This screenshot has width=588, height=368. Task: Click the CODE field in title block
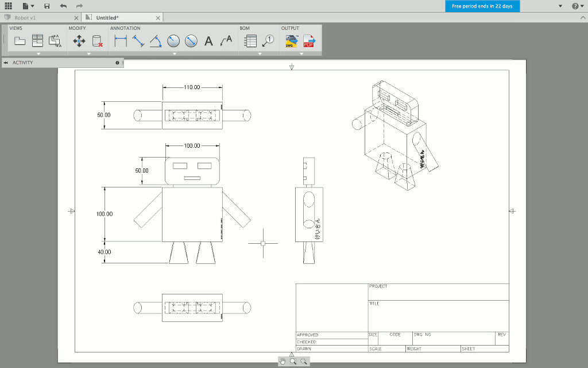tap(395, 338)
